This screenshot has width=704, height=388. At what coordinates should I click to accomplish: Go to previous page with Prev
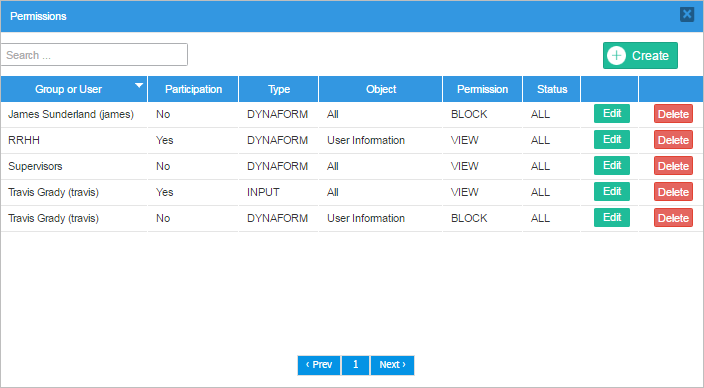tap(319, 365)
